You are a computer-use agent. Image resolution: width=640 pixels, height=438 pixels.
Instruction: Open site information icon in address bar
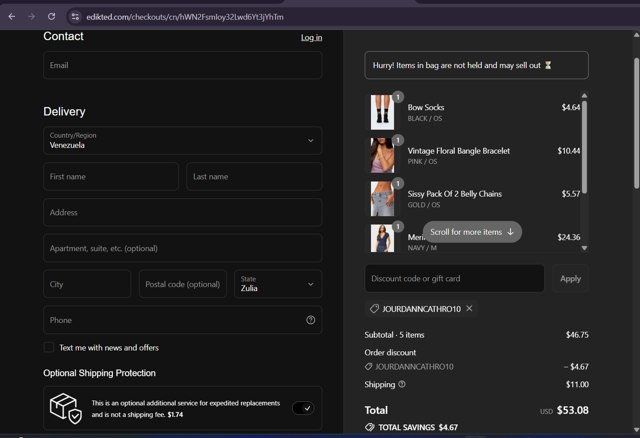click(x=75, y=17)
